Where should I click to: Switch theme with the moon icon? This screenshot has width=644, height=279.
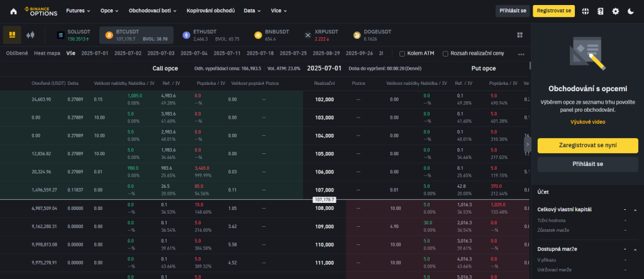(631, 11)
